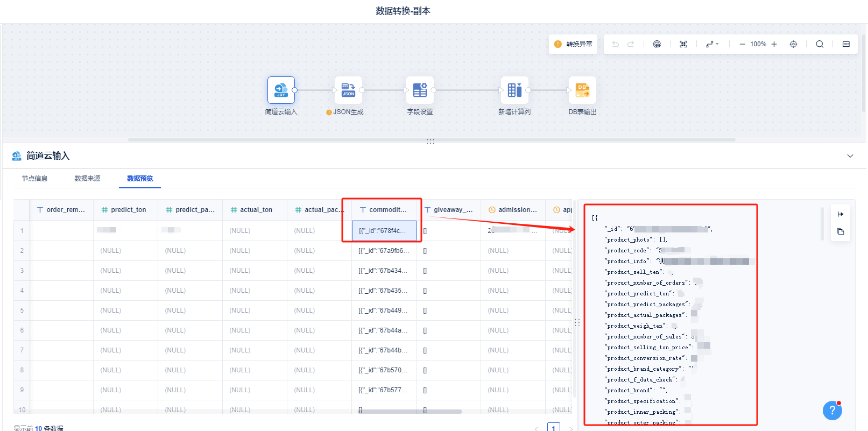Click the predict_ton column header
The image size is (868, 431).
coord(125,210)
